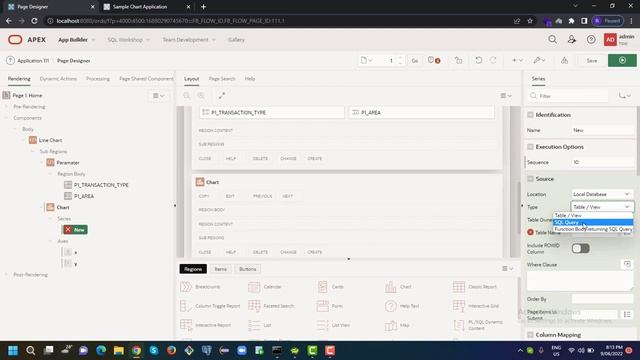Select the y axis node in tree
The image size is (640, 360).
[76, 264]
